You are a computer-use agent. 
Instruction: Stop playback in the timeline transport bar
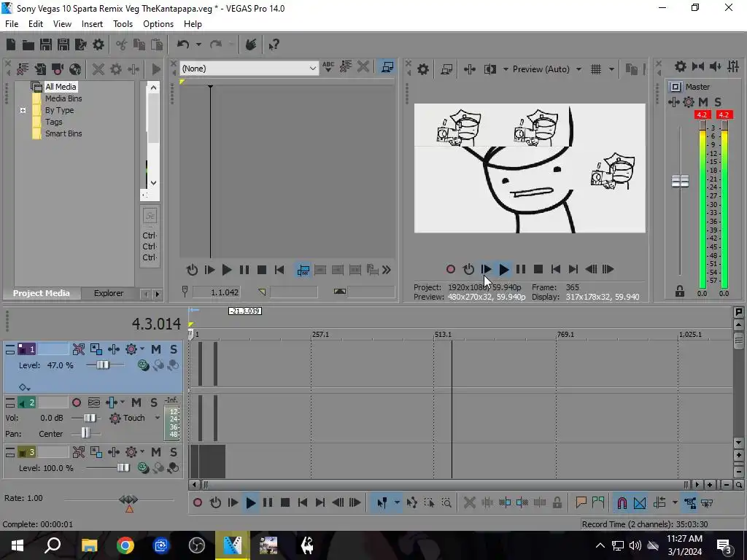[x=285, y=502]
